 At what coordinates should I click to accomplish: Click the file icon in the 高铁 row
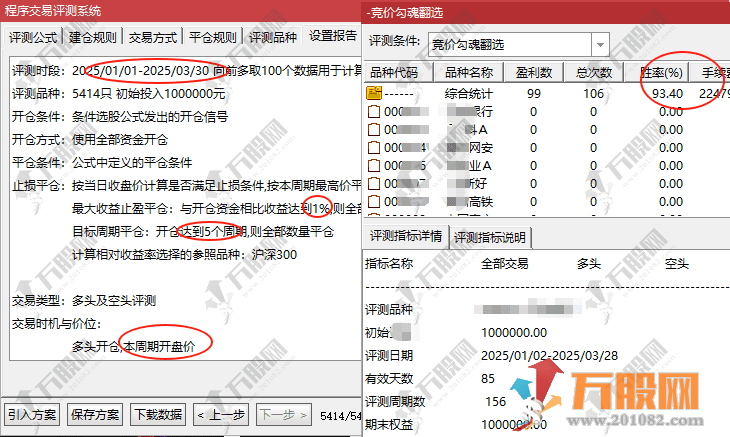[374, 202]
